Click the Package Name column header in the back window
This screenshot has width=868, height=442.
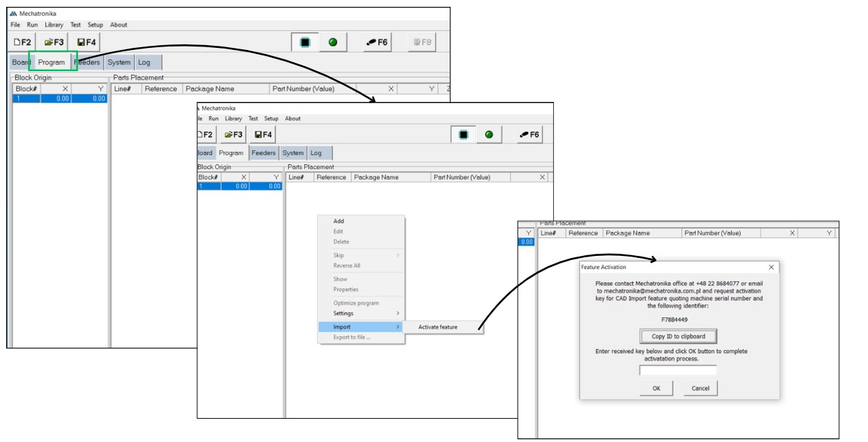(226, 89)
